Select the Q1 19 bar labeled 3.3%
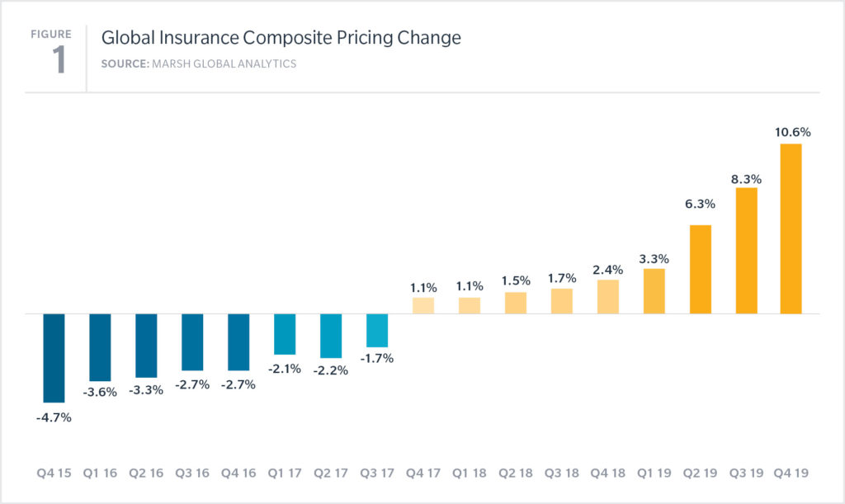 click(654, 291)
